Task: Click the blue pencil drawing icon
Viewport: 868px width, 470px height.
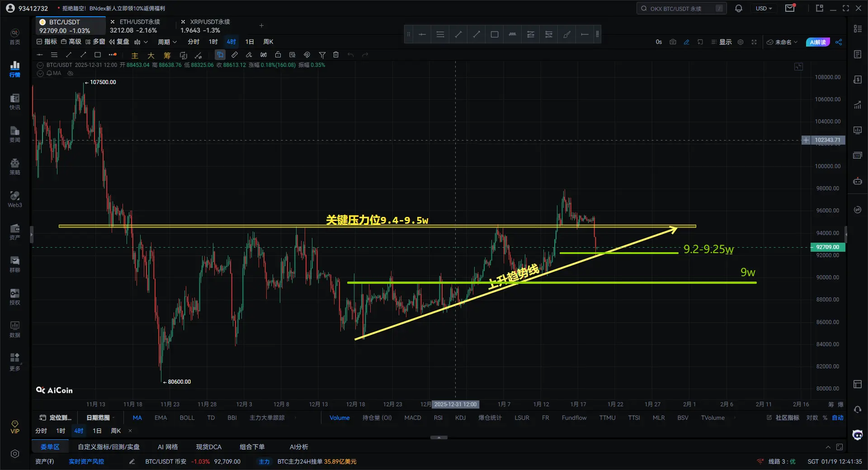Action: (x=686, y=42)
